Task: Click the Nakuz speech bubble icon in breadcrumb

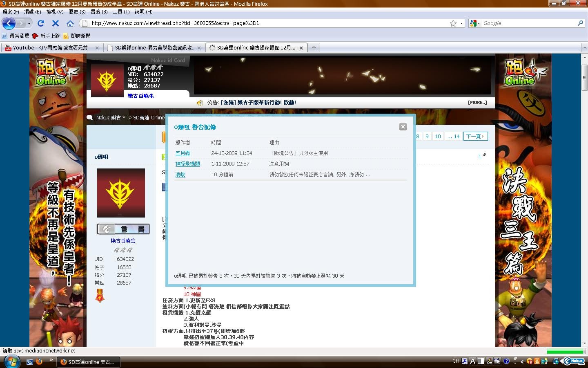Action: coord(90,118)
